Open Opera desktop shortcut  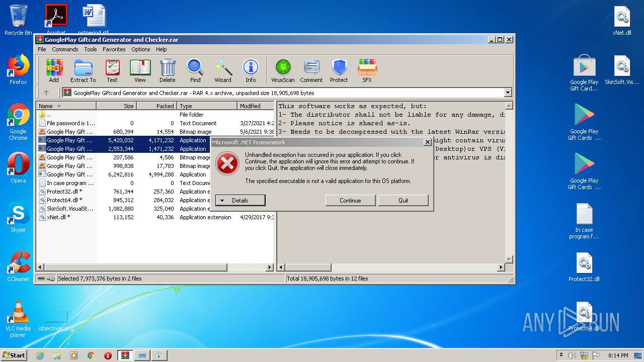pos(18,168)
